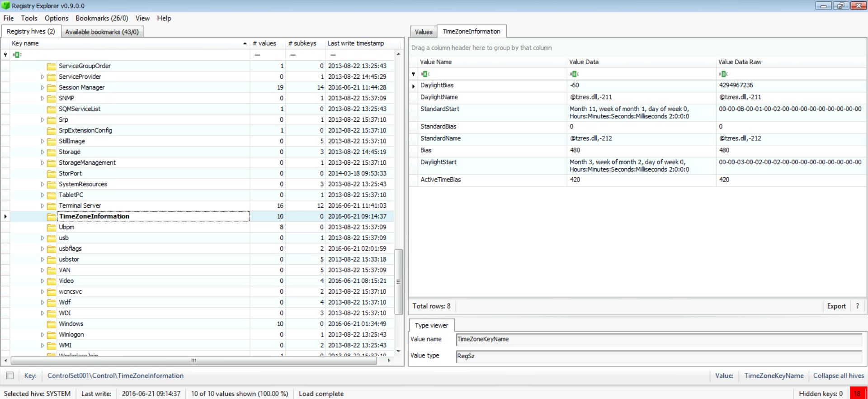The width and height of the screenshot is (868, 399).
Task: Click the SNMP folder icon
Action: 51,98
